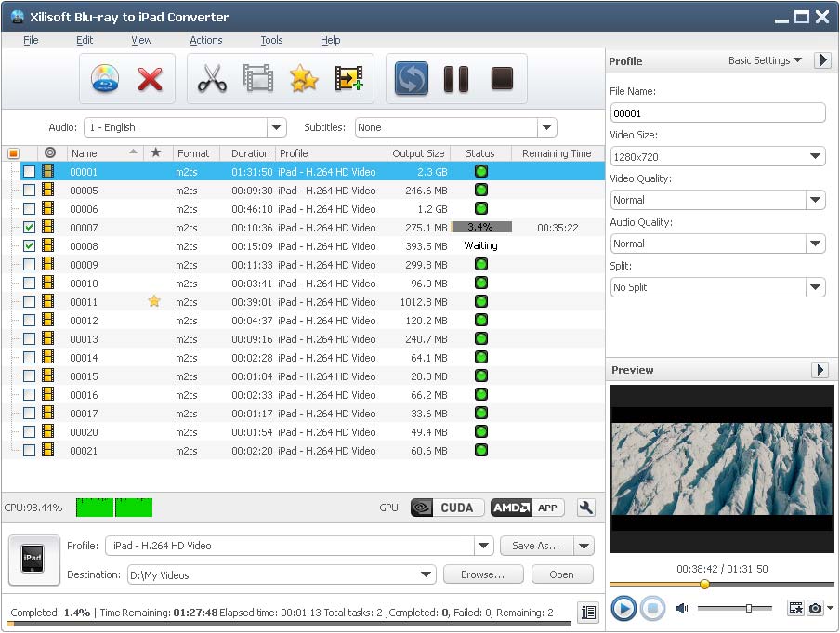Open the Actions menu
The height and width of the screenshot is (633, 840).
coord(205,40)
